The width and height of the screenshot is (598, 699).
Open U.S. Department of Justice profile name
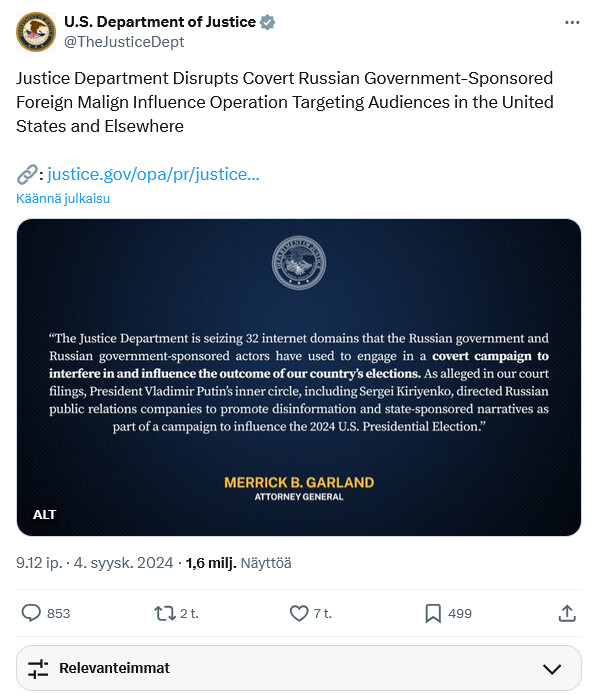point(160,22)
